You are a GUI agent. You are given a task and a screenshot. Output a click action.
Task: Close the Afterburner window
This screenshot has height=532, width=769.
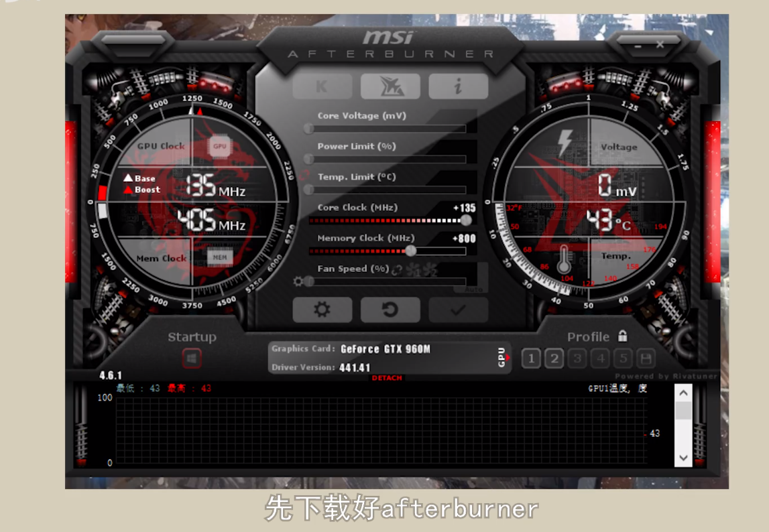[660, 45]
